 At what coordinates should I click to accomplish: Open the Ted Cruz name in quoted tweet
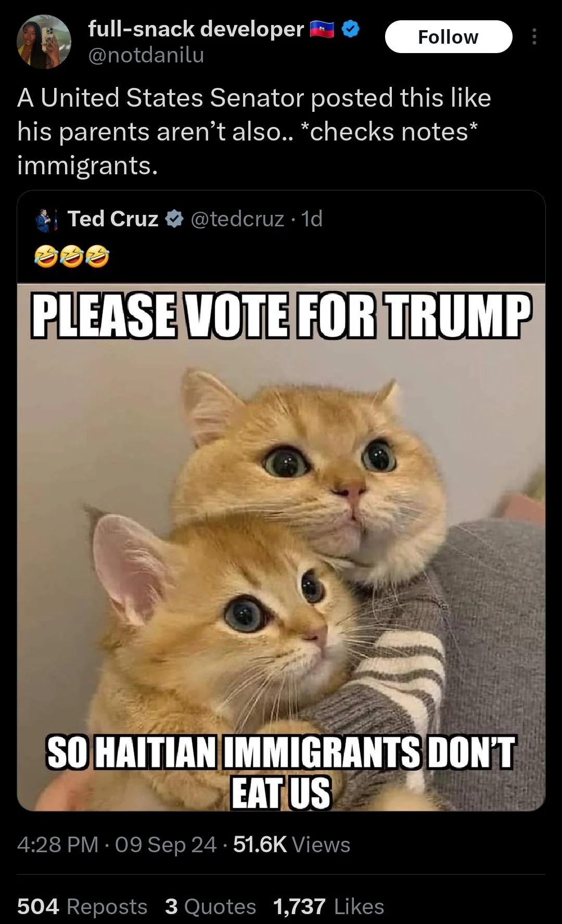click(x=113, y=219)
